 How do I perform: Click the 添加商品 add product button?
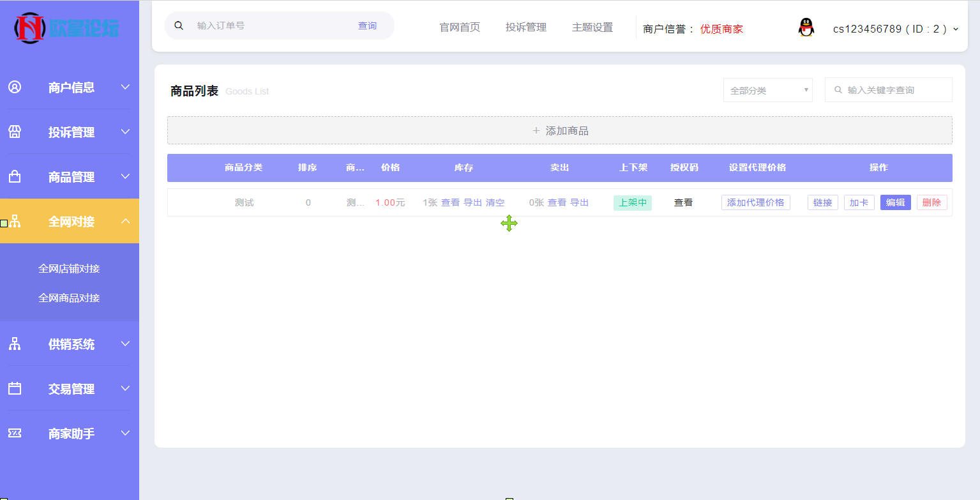pos(561,130)
